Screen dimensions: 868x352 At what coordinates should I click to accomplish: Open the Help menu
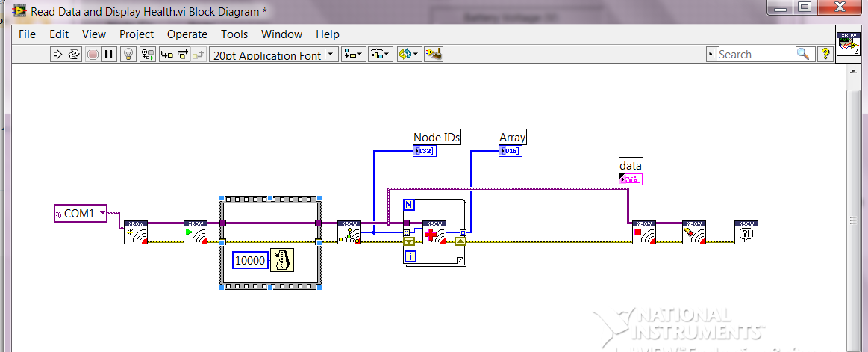click(x=327, y=34)
